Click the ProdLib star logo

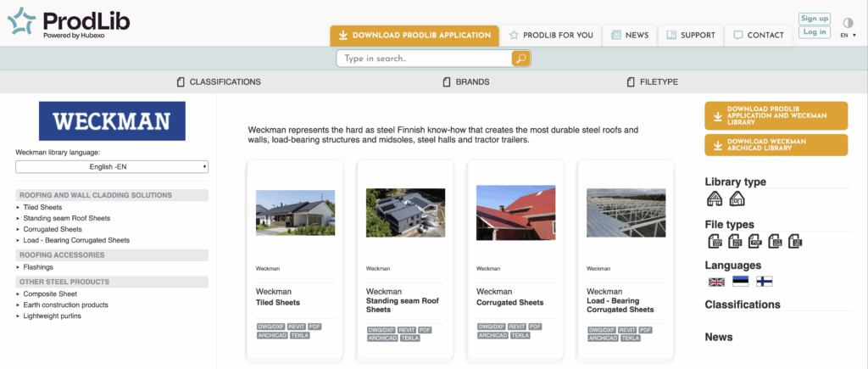coord(21,23)
